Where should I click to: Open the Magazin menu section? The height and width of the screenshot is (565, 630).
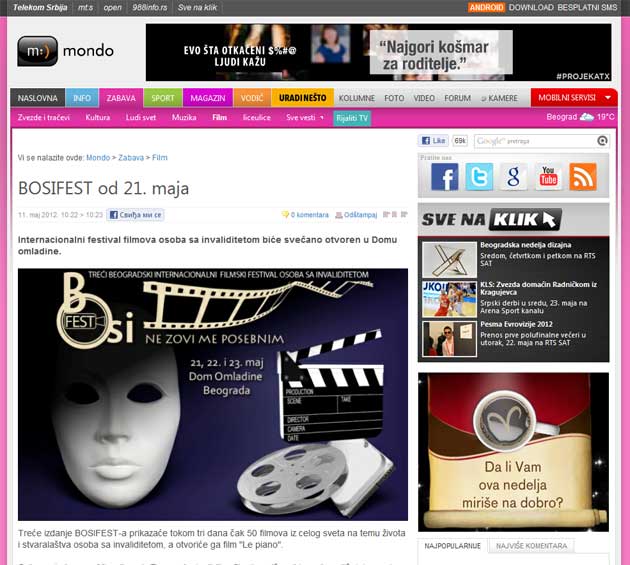tap(207, 98)
